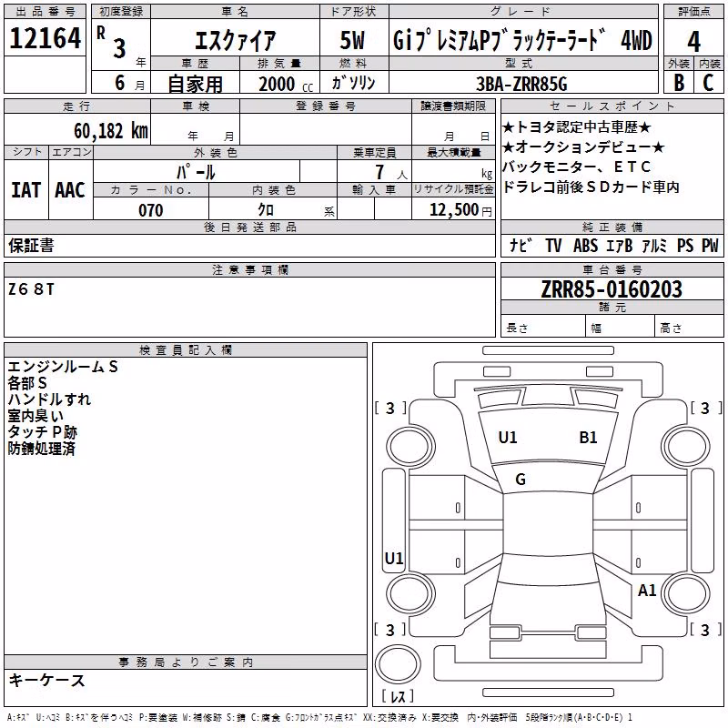Click the overall evaluation score 4
The width and height of the screenshot is (728, 728).
693,42
